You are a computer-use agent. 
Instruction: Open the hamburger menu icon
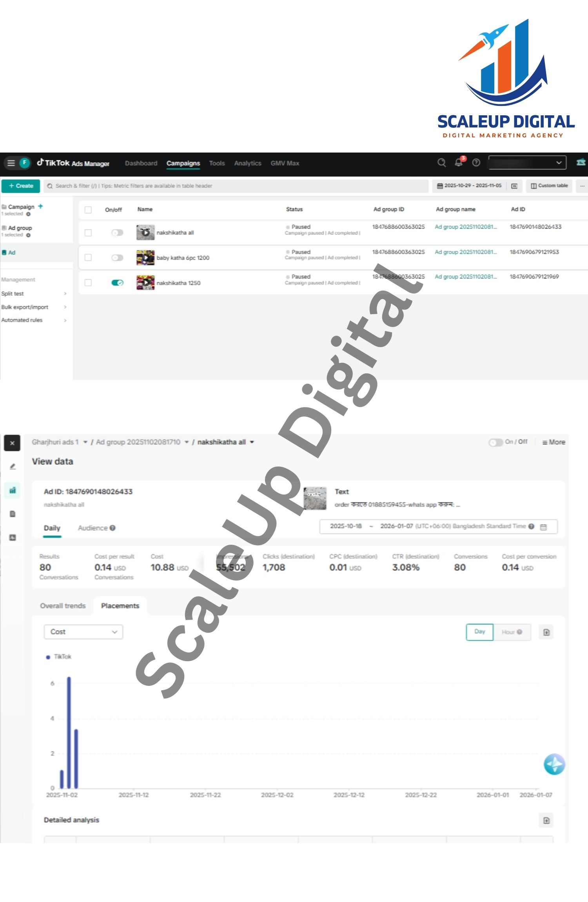[11, 163]
